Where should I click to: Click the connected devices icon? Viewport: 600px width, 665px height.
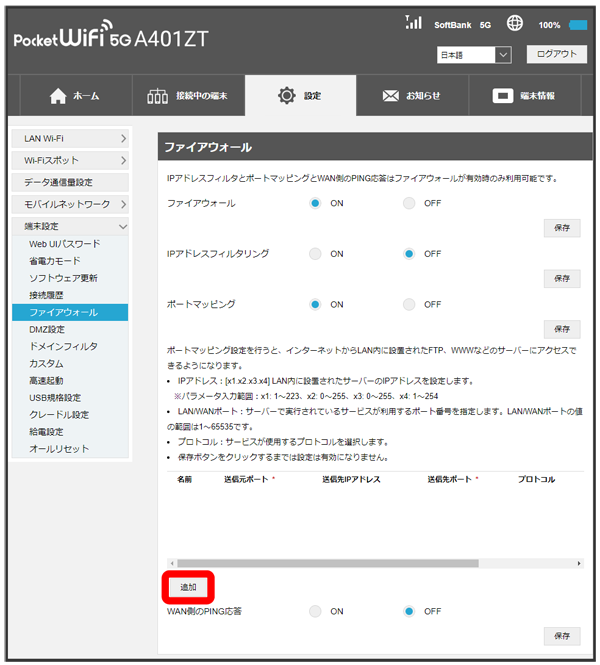tap(158, 96)
